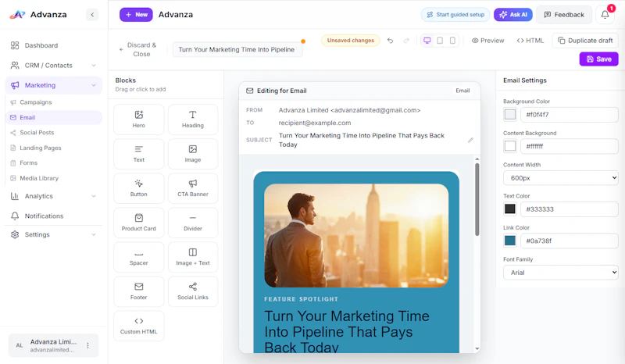Preview the email

(x=487, y=41)
